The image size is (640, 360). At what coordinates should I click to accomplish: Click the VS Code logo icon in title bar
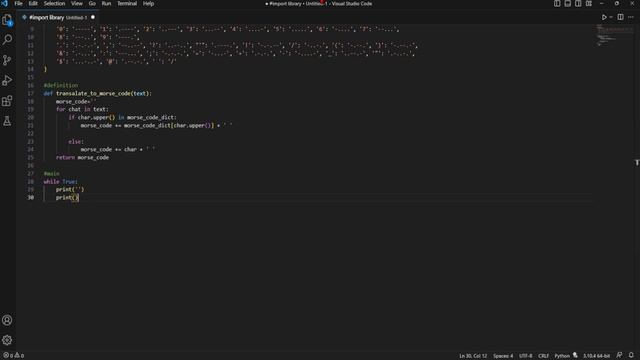click(5, 4)
